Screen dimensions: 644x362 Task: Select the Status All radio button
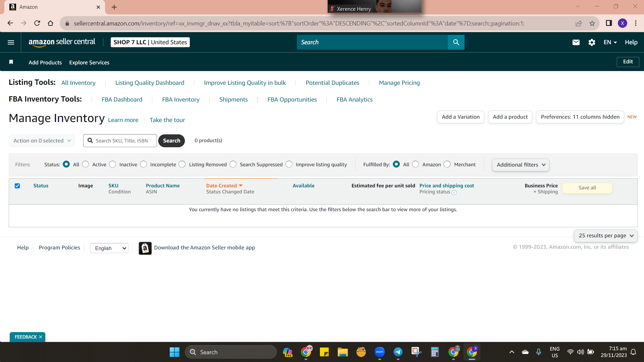click(x=66, y=164)
